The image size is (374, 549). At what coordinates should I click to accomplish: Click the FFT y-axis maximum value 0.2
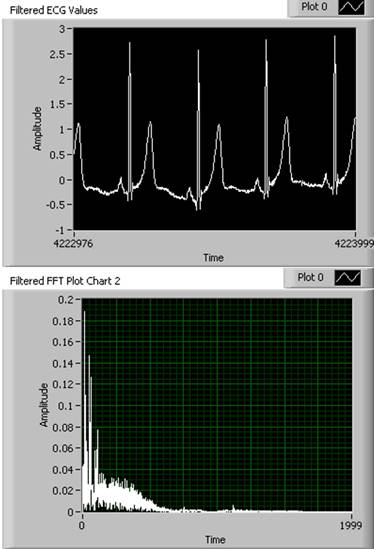[65, 300]
